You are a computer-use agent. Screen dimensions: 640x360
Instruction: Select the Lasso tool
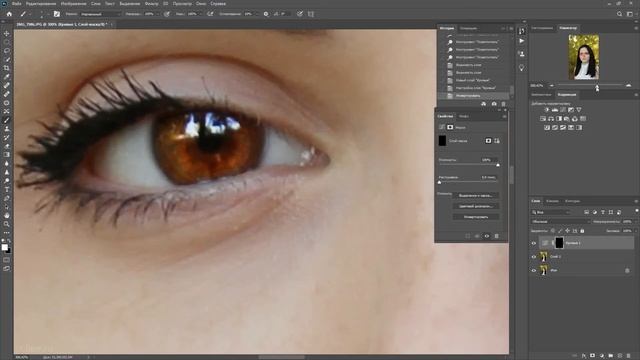7,51
